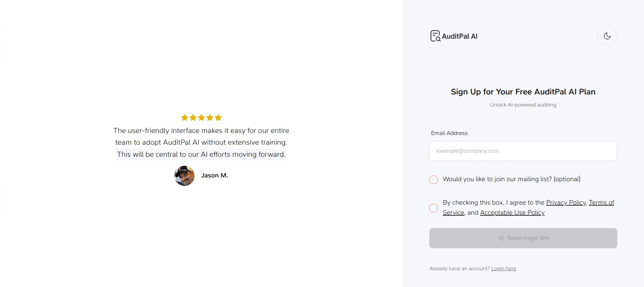The height and width of the screenshot is (287, 644).
Task: Click the AuditPal AI brand name text
Action: (460, 36)
